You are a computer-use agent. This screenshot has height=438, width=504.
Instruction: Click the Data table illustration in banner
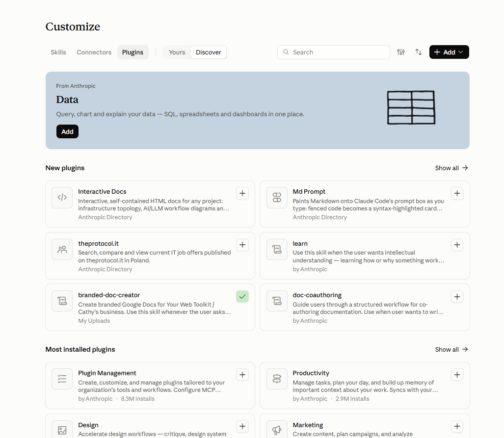411,107
